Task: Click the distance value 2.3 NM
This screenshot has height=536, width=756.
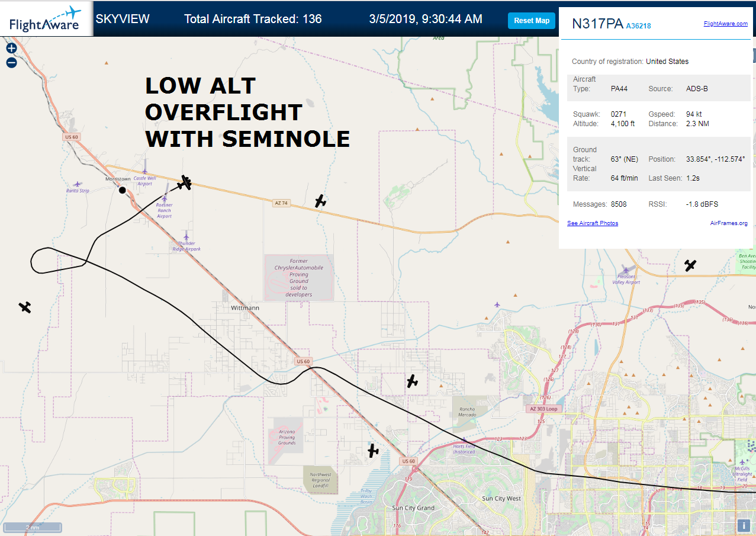Action: pyautogui.click(x=697, y=124)
